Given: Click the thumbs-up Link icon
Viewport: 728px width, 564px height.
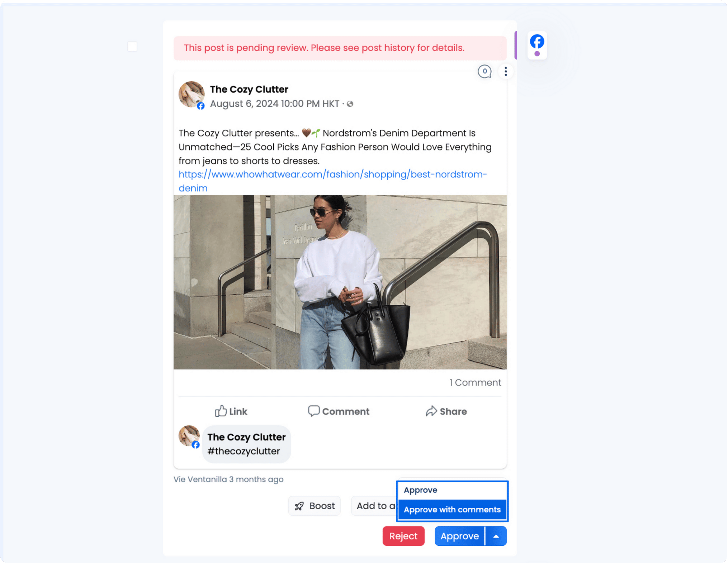Looking at the screenshot, I should [221, 411].
